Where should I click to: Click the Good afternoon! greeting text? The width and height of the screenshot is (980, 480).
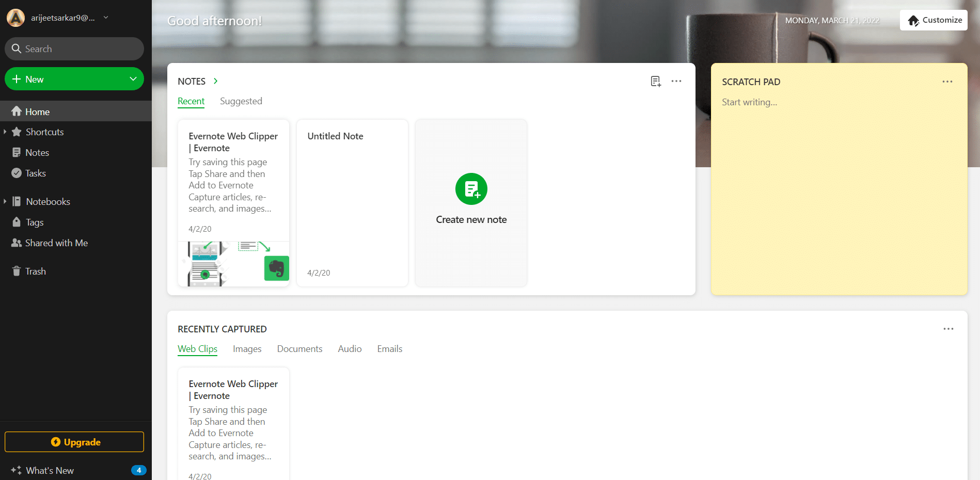pos(214,21)
